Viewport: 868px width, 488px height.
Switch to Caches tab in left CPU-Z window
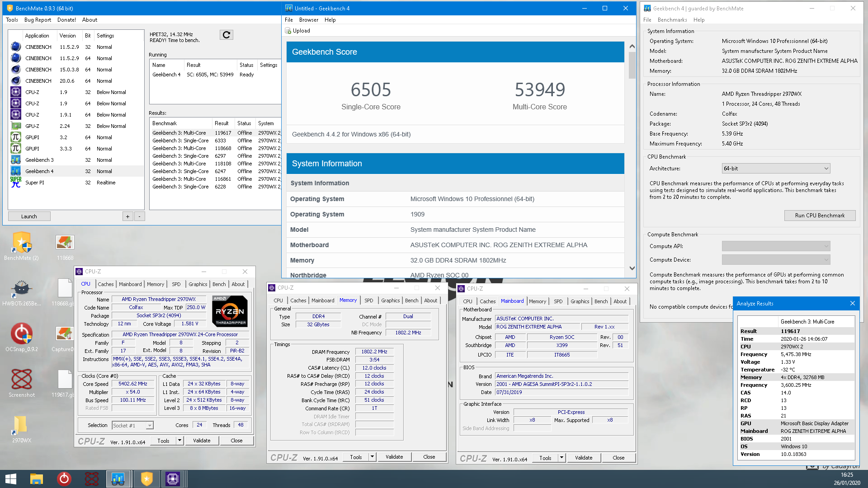click(106, 284)
